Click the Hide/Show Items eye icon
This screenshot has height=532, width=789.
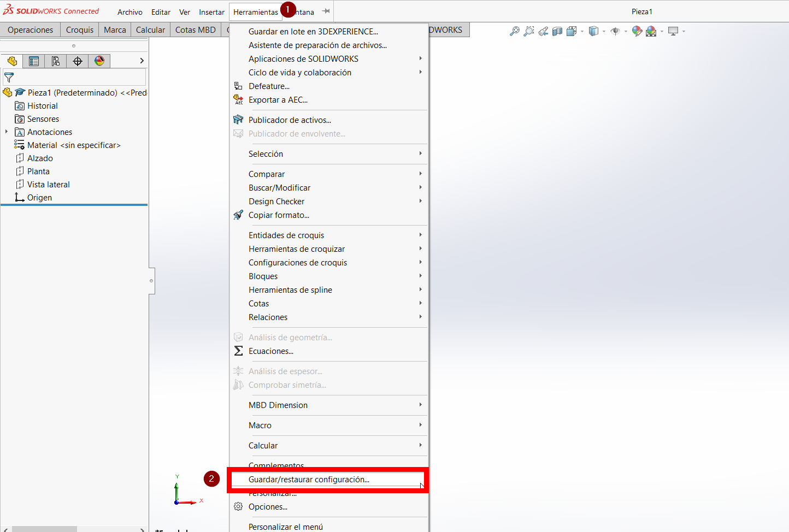click(x=615, y=31)
